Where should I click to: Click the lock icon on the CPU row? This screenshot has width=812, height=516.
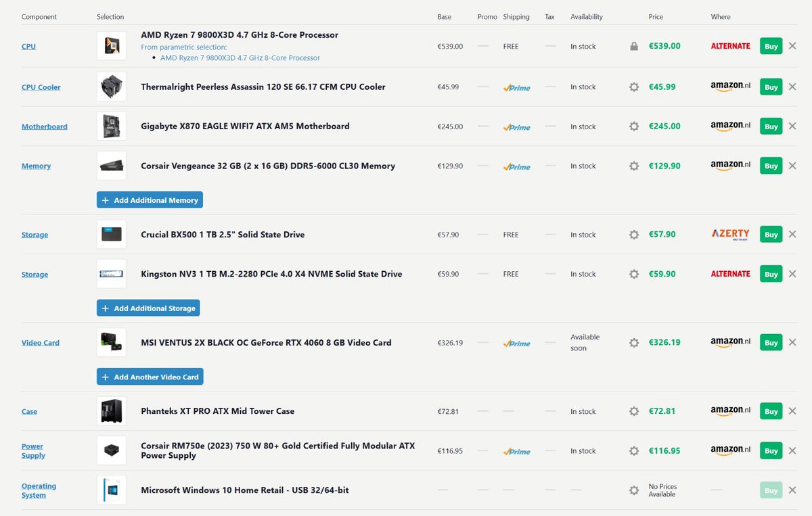(x=634, y=47)
